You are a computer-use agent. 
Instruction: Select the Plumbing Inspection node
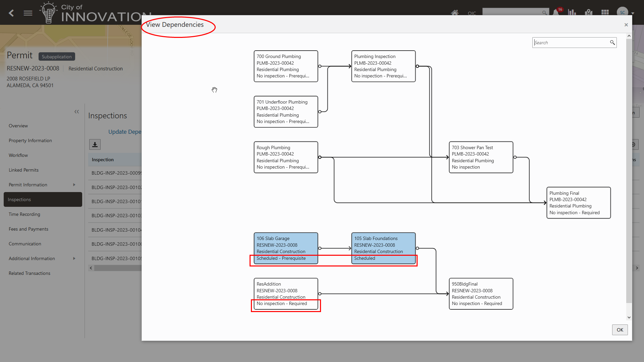383,66
